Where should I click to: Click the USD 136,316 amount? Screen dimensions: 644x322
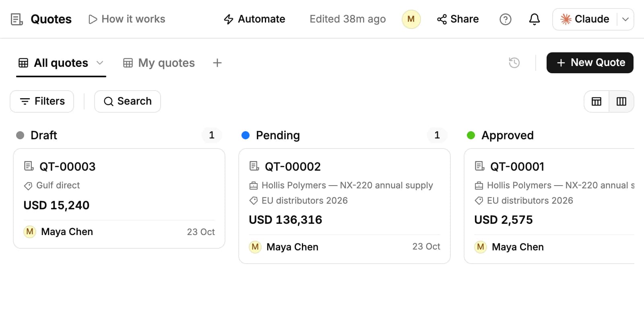pyautogui.click(x=285, y=220)
